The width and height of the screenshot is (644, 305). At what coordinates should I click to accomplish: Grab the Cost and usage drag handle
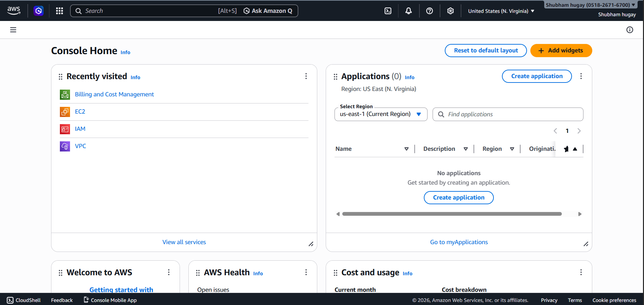[x=336, y=273]
